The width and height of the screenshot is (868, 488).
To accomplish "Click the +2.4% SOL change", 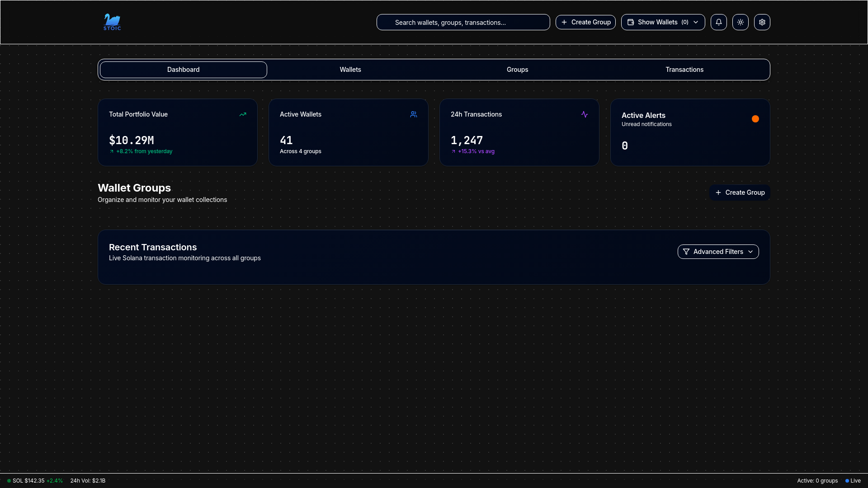I will coord(55,481).
